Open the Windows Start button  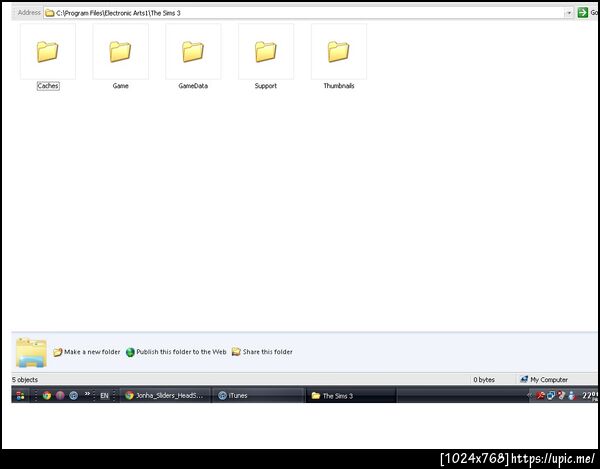(x=21, y=396)
